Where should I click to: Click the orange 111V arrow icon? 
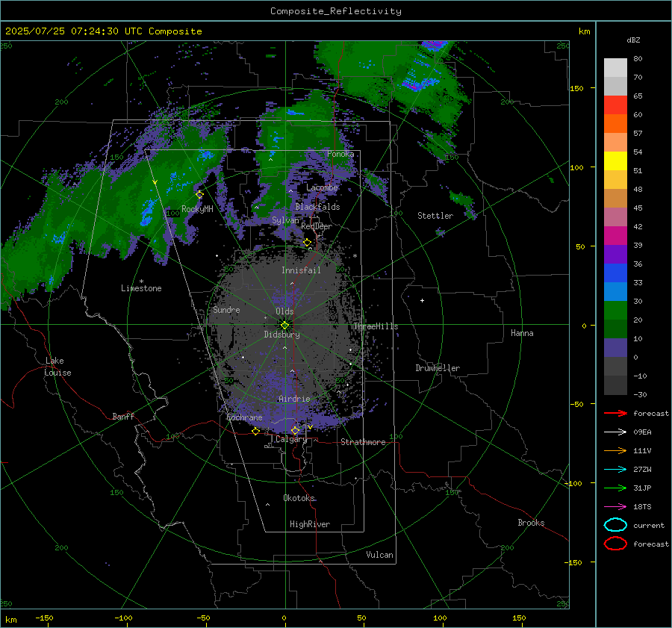point(615,450)
